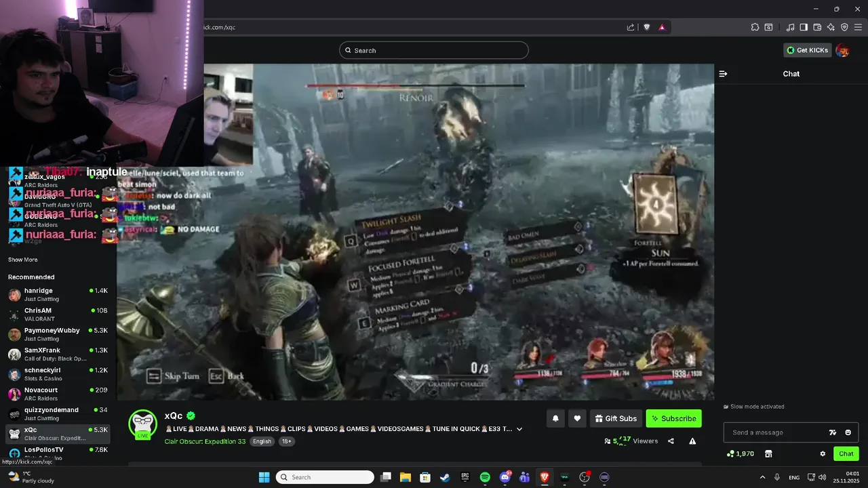Open the music playlist icon in toolbar
Image resolution: width=868 pixels, height=488 pixels.
point(791,27)
